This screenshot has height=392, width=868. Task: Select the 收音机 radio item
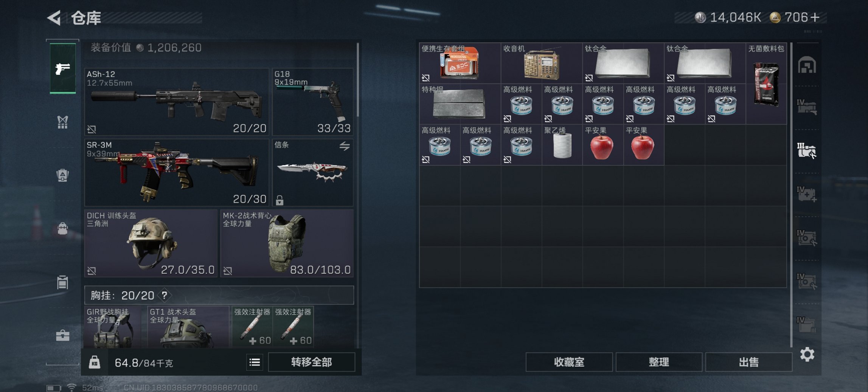coord(542,63)
